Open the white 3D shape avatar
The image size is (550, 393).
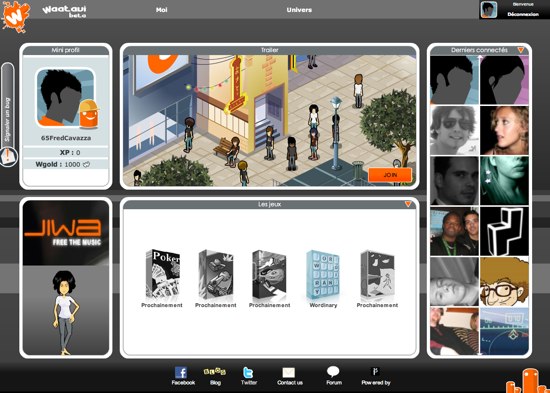(x=504, y=231)
